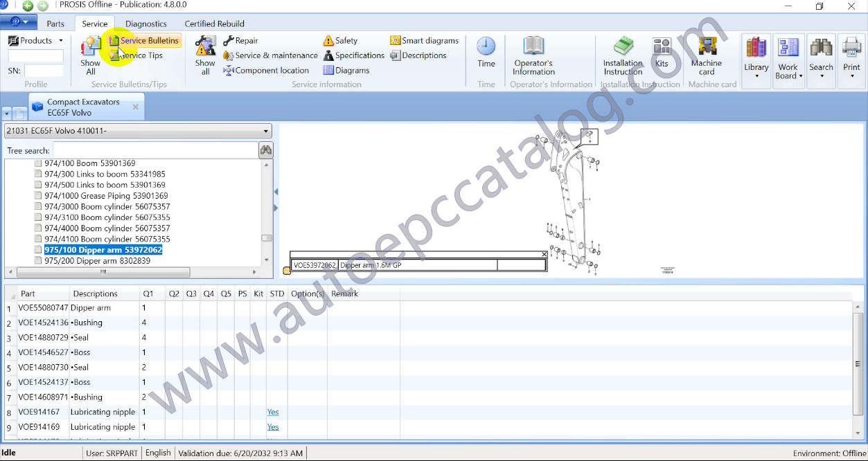The image size is (868, 461).
Task: Click Show all service information icon
Action: pyautogui.click(x=205, y=48)
